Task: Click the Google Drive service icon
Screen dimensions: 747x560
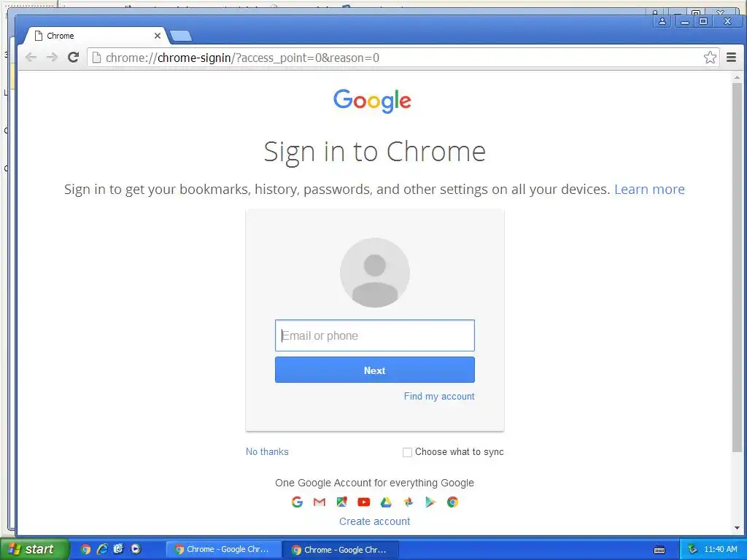Action: [x=386, y=502]
